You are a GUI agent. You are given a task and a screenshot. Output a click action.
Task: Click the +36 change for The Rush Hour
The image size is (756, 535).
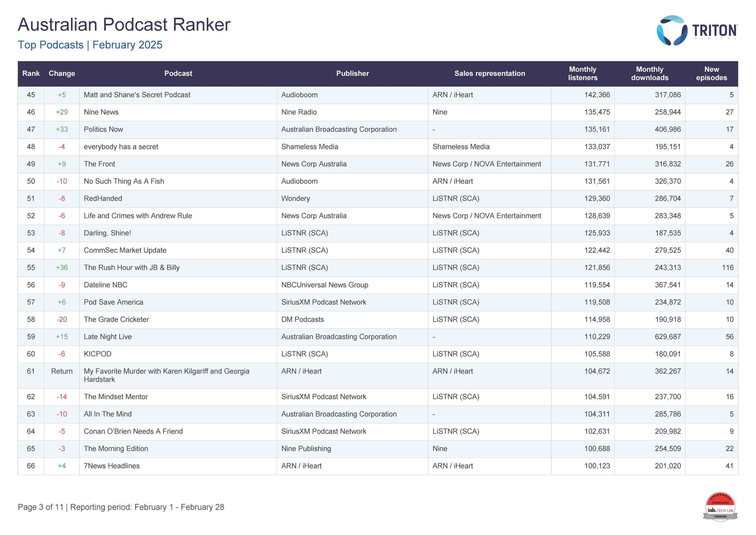tap(62, 268)
